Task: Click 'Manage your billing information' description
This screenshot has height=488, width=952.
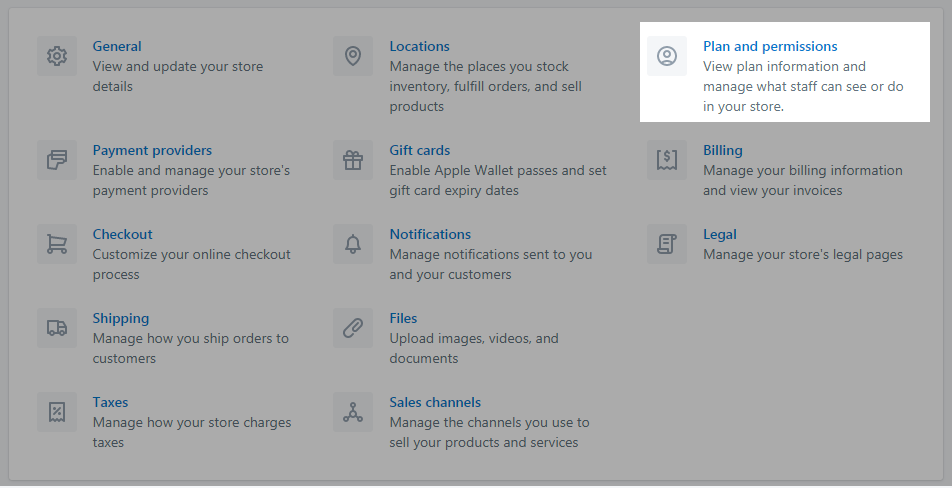Action: [x=803, y=180]
